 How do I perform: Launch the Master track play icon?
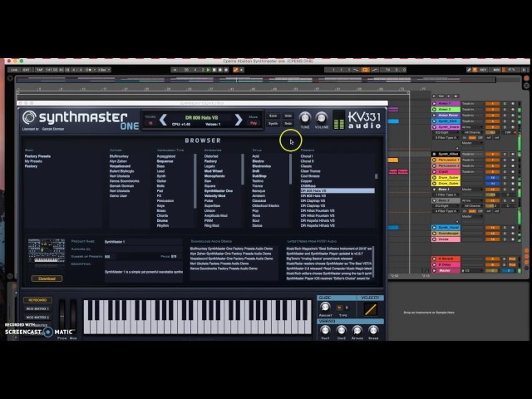434,271
